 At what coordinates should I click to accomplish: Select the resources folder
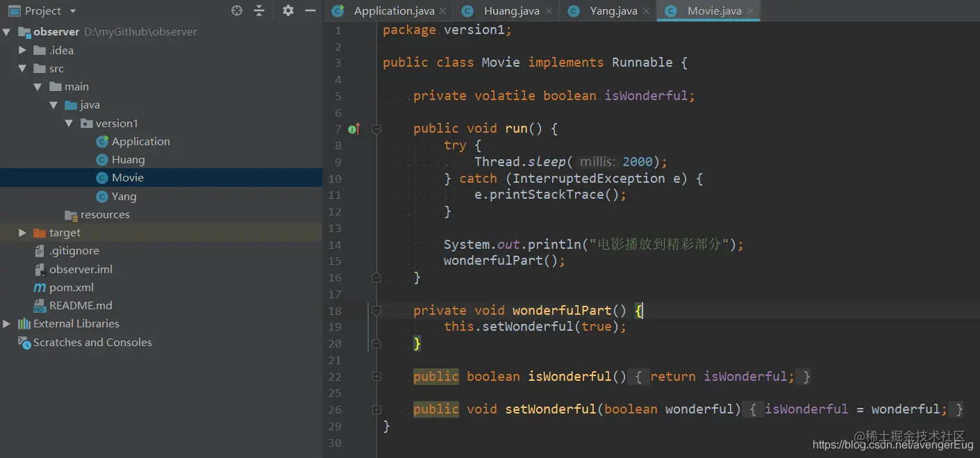pos(105,214)
